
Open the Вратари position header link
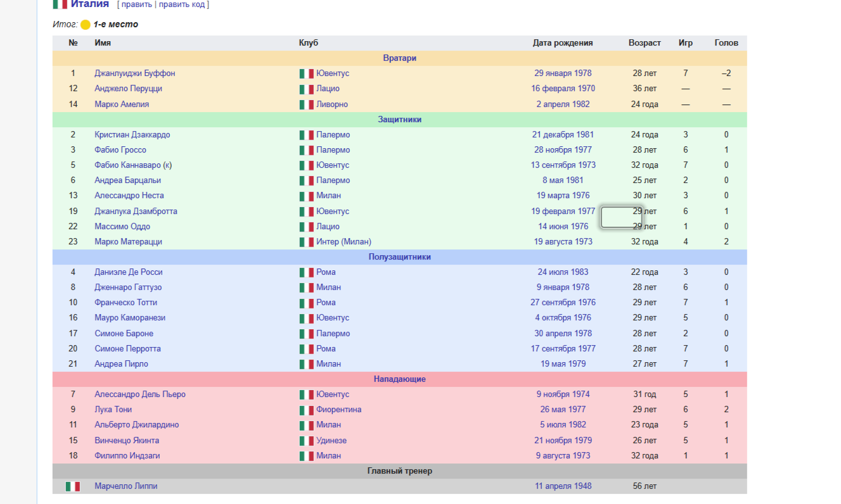(400, 58)
